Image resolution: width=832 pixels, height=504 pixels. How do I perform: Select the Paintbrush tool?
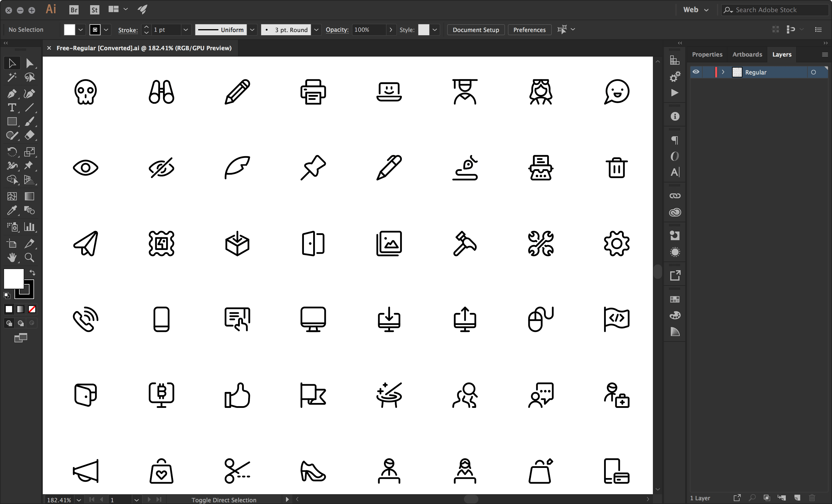pos(30,122)
